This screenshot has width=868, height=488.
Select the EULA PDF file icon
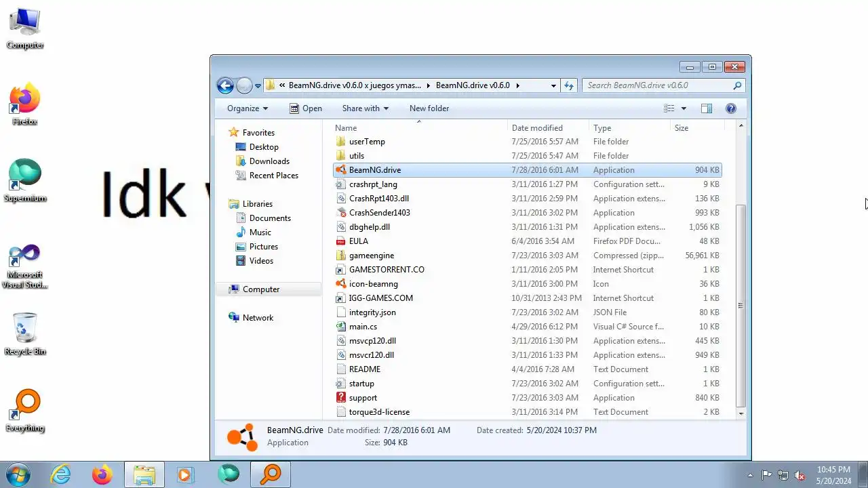coord(341,241)
